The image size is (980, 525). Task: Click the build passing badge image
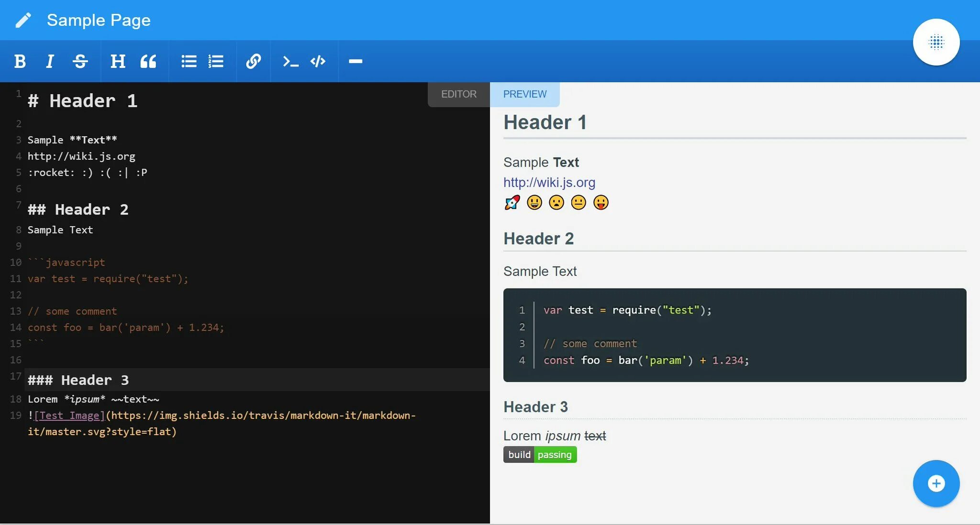coord(540,455)
